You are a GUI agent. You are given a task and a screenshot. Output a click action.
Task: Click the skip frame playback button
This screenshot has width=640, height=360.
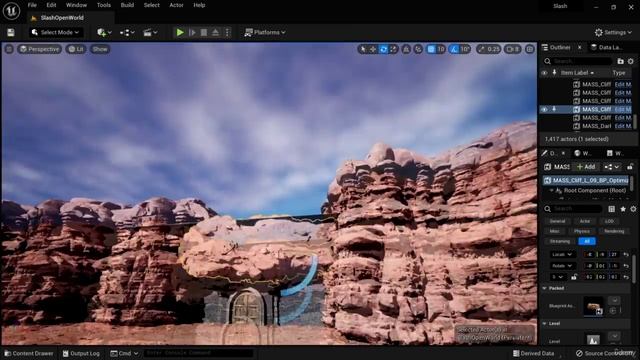[192, 32]
